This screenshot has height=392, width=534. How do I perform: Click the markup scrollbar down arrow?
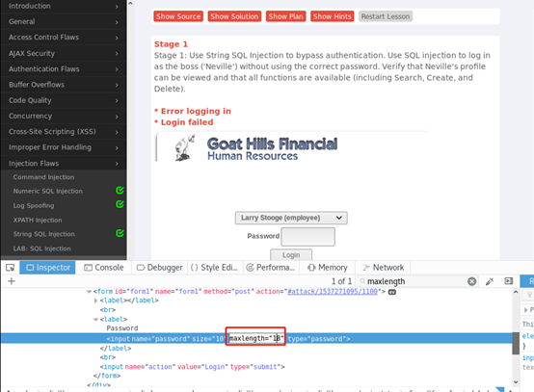[516, 381]
